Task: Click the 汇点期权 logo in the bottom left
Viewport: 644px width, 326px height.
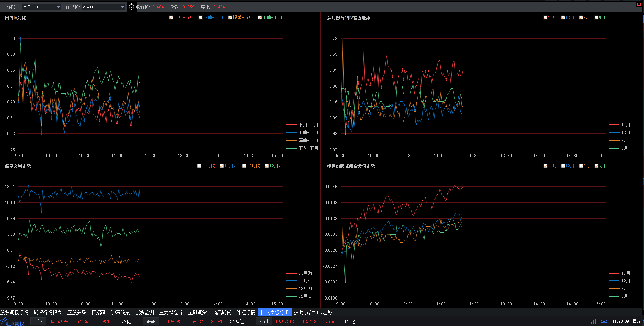Action: (x=12, y=322)
